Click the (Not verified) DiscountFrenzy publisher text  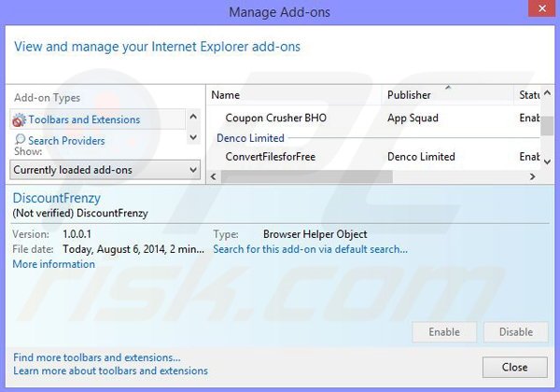pos(80,213)
